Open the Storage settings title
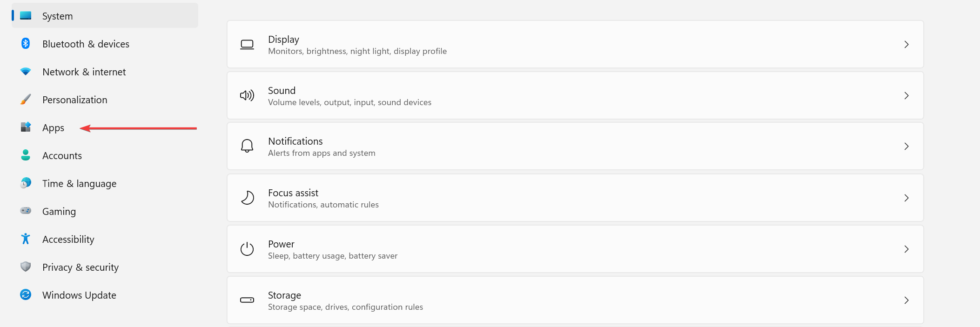 tap(284, 295)
